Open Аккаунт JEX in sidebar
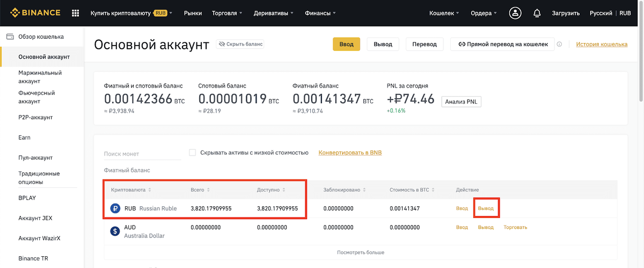This screenshot has height=268, width=644. click(x=35, y=218)
